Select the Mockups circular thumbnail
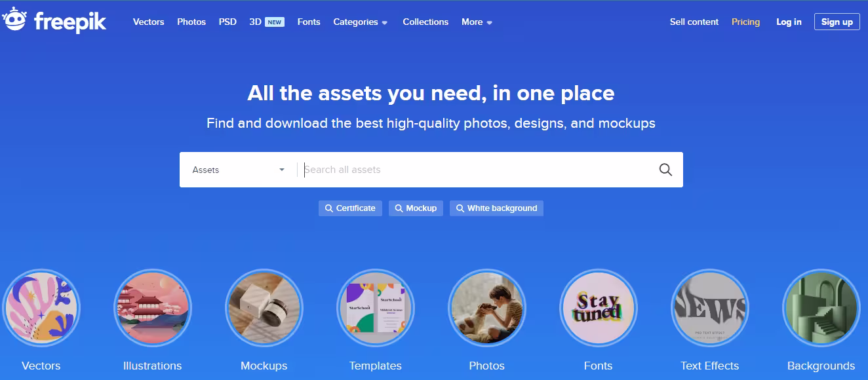 point(264,308)
